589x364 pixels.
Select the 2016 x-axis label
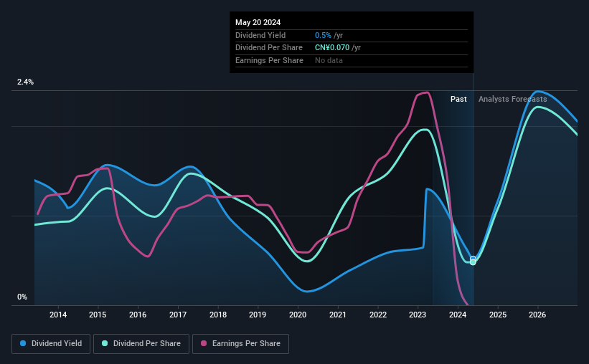point(138,315)
